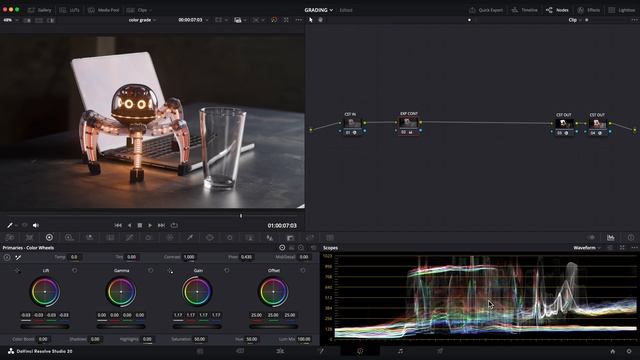Viewport: 640px width, 360px height.
Task: Open the Magic Mask palette
Action: tap(250, 238)
